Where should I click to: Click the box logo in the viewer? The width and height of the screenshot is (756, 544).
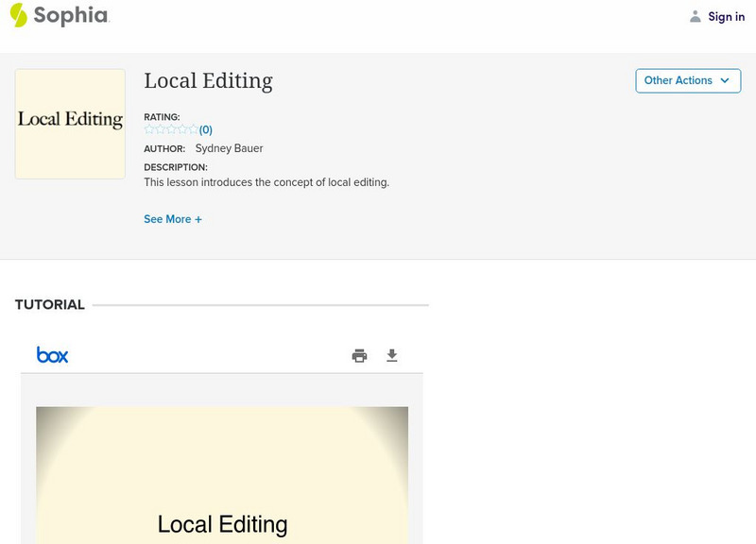click(52, 355)
